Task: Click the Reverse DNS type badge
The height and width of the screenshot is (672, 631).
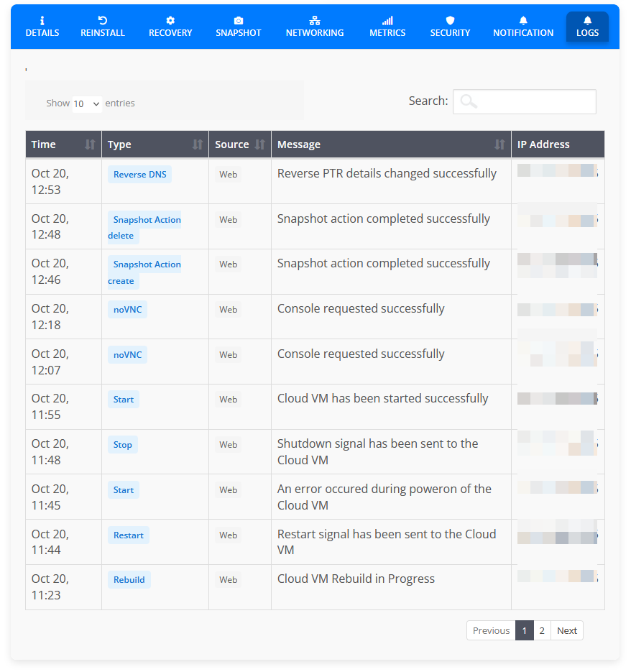Action: 139,174
